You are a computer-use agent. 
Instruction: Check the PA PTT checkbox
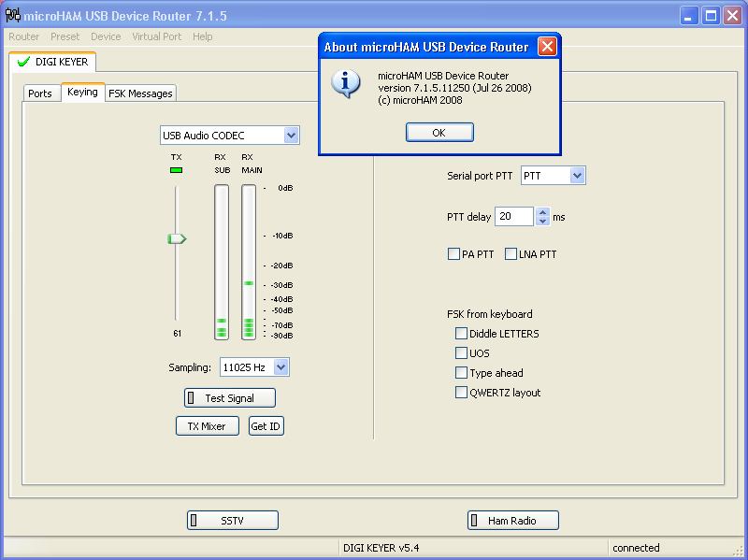tap(453, 253)
